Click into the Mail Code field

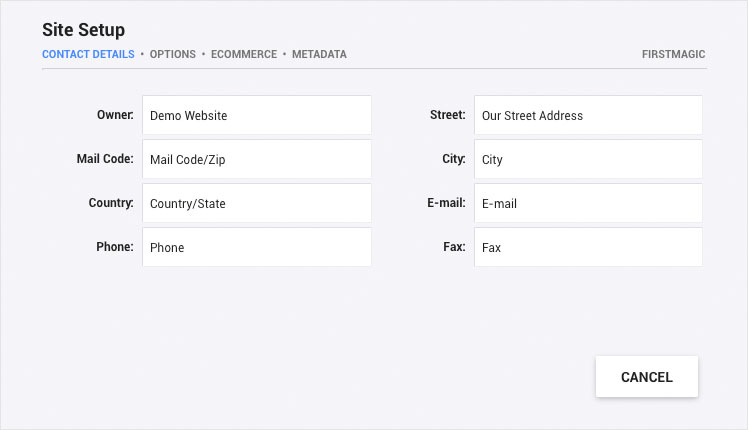(x=257, y=159)
